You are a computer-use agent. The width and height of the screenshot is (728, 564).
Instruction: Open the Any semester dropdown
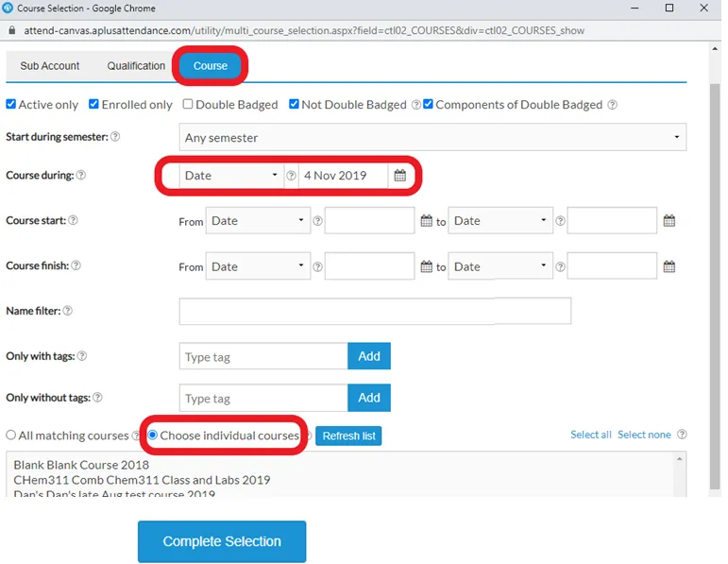pos(432,137)
